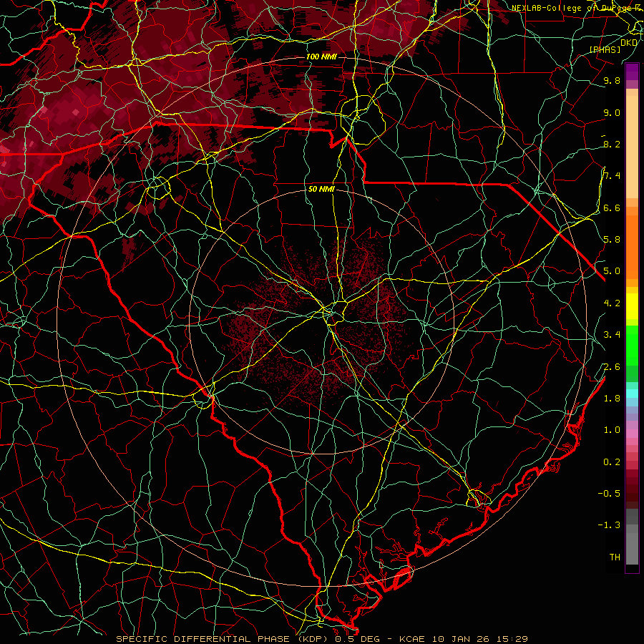Click the -1.3 scale value
The width and height of the screenshot is (644, 644).
point(609,525)
